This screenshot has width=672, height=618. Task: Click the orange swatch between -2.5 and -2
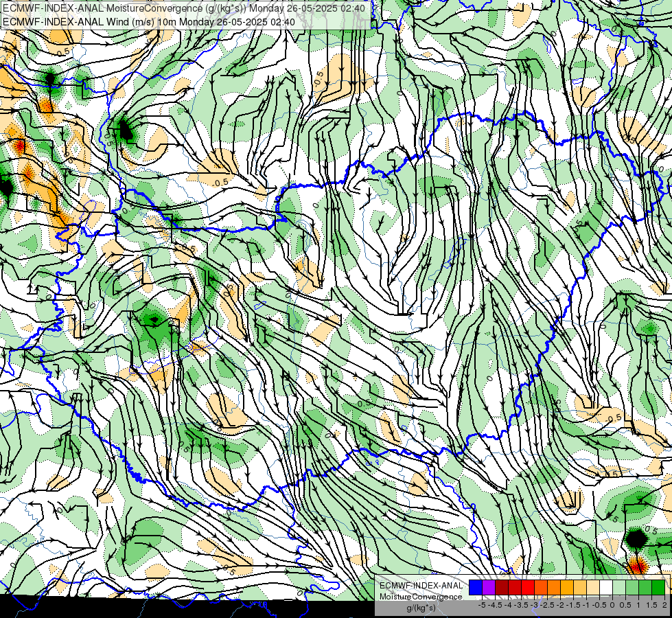554,588
